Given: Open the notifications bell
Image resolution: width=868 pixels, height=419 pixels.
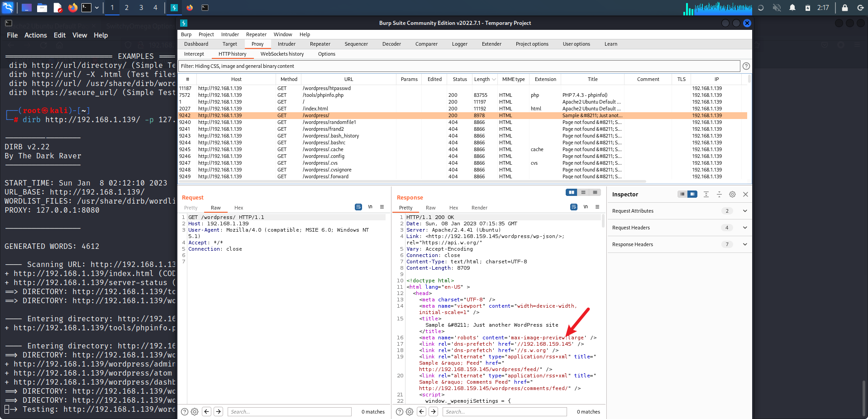Looking at the screenshot, I should click(x=792, y=8).
